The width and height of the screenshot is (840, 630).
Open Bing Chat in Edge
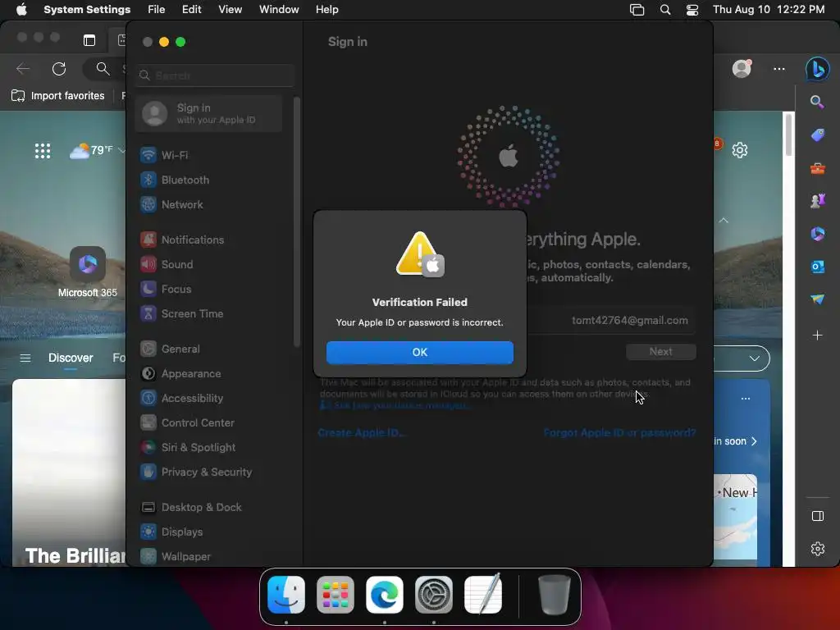click(x=818, y=69)
